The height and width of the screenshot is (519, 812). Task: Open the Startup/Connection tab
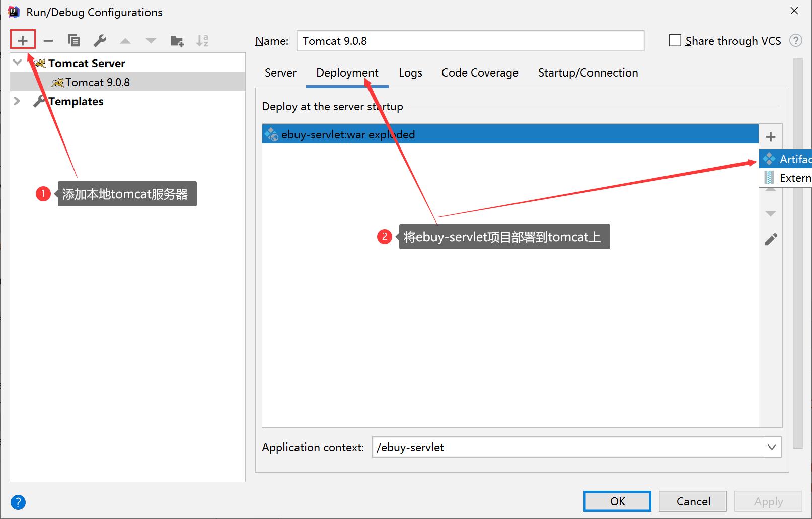(x=588, y=72)
